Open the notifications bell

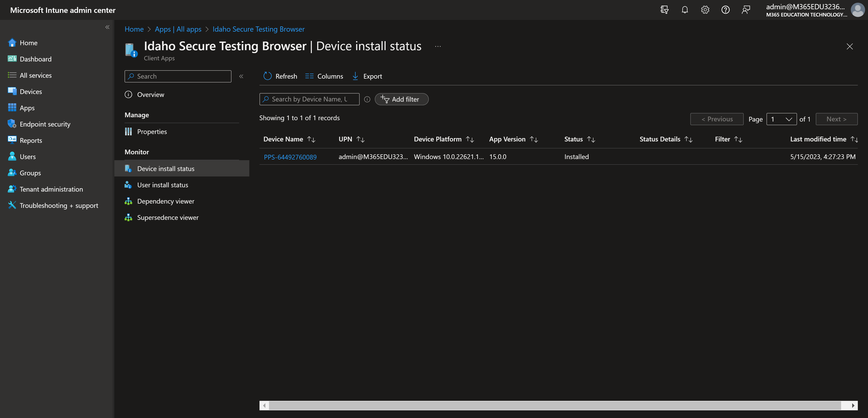[685, 10]
